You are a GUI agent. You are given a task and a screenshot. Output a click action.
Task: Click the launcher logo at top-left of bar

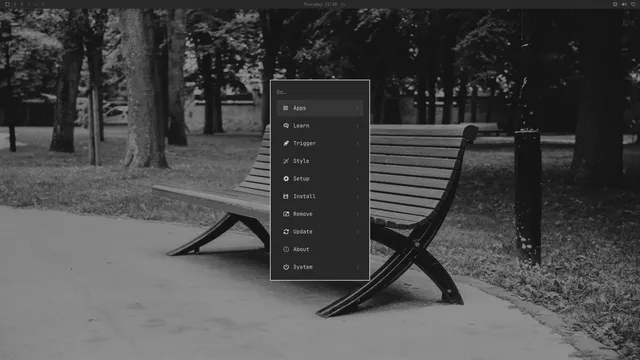point(7,4)
